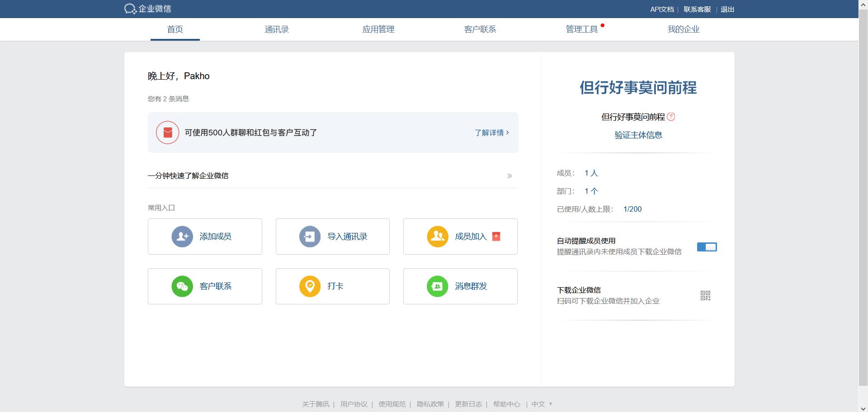This screenshot has width=868, height=412.
Task: Click the 导入通讯录 button label
Action: 347,237
